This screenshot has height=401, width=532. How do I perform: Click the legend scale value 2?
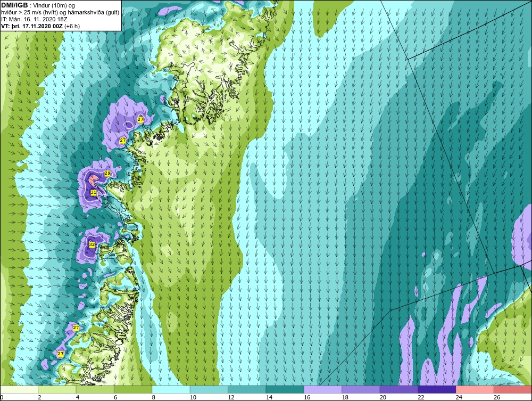[x=40, y=397]
